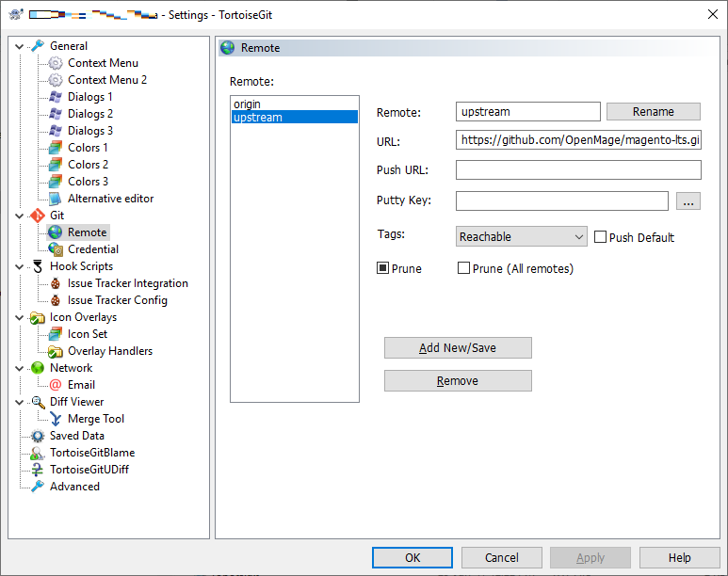
Task: Click the Saved Data gear icon
Action: [38, 436]
